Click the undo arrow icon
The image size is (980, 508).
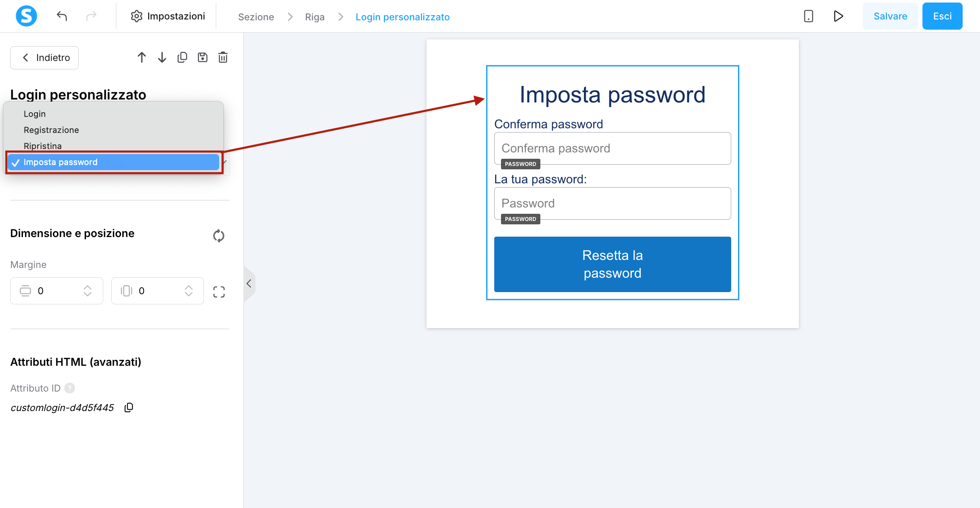pyautogui.click(x=62, y=16)
